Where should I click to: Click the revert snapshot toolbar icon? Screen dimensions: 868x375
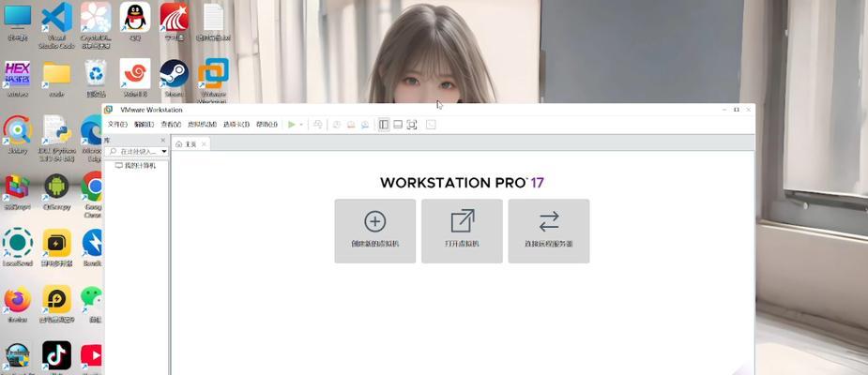(x=351, y=125)
